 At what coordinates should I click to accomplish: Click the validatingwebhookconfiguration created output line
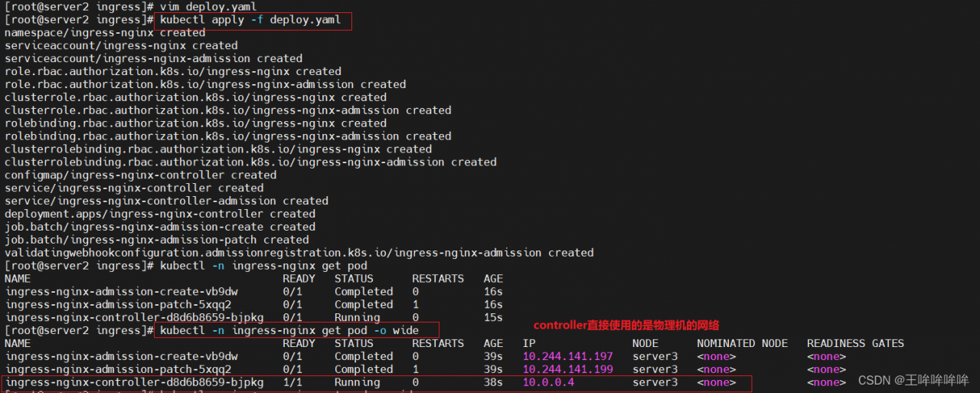[299, 253]
